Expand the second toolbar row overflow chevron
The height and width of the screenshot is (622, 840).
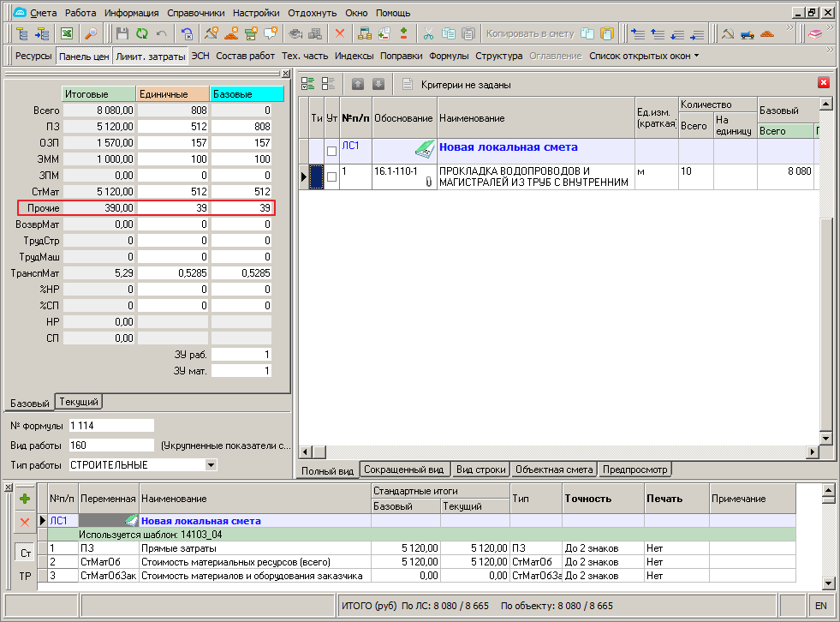tap(830, 50)
